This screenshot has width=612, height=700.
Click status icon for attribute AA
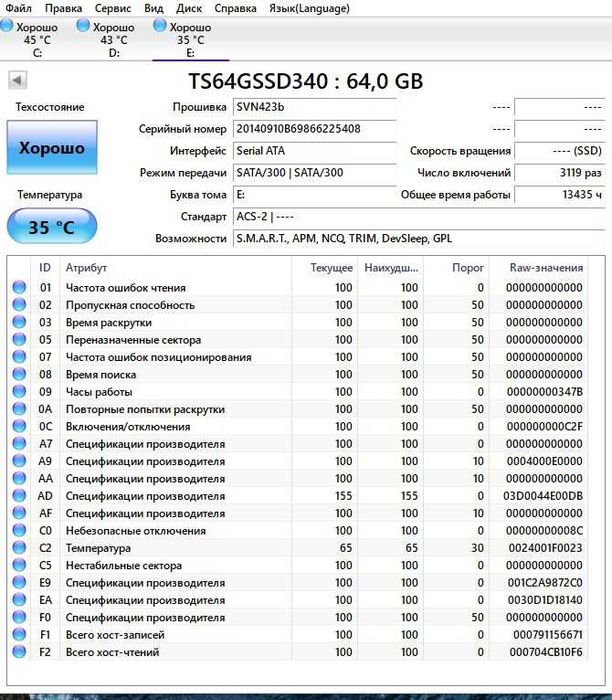click(19, 478)
